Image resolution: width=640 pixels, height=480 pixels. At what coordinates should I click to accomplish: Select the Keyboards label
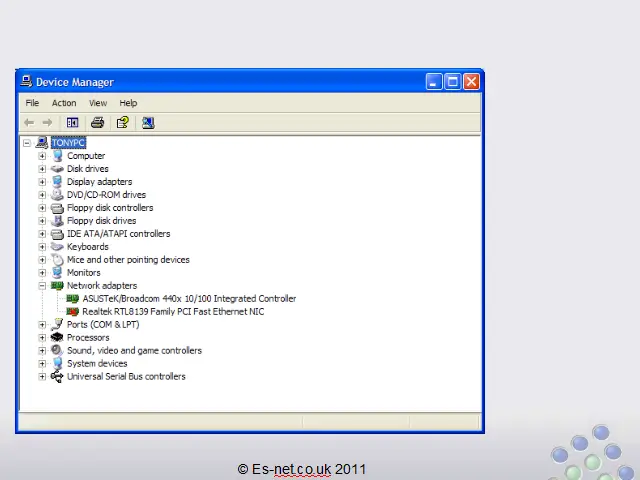pos(88,247)
